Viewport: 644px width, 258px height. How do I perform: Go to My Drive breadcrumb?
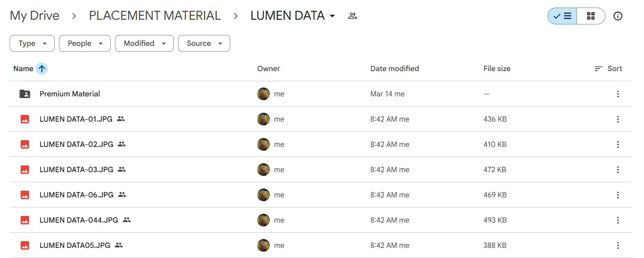click(35, 16)
